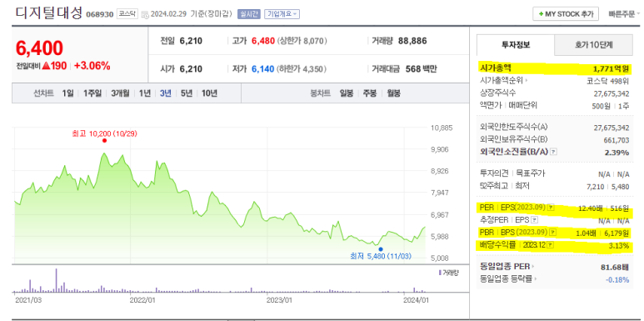This screenshot has height=321, width=644.
Task: Click the 동일업종 등락률 link
Action: click(x=506, y=279)
